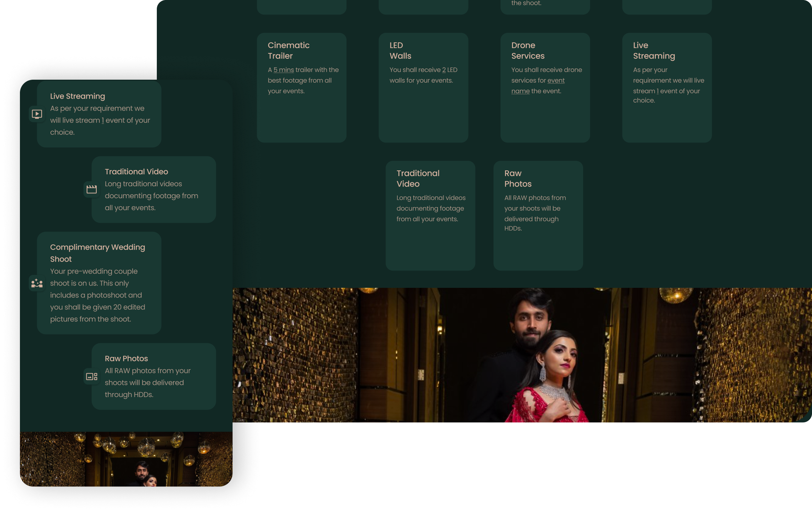Click the Complimentary Wedding Shoot couple icon
The height and width of the screenshot is (512, 812).
37,283
